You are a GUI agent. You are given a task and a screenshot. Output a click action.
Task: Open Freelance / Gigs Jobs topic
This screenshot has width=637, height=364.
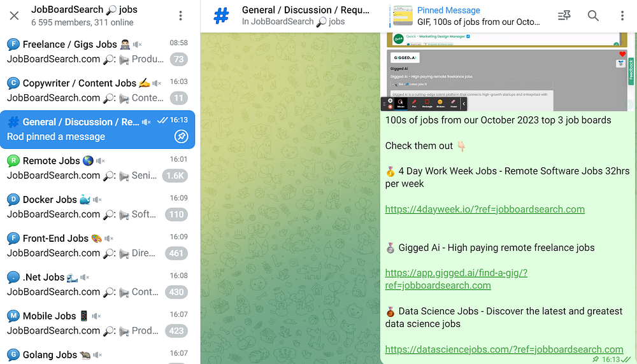click(x=97, y=52)
